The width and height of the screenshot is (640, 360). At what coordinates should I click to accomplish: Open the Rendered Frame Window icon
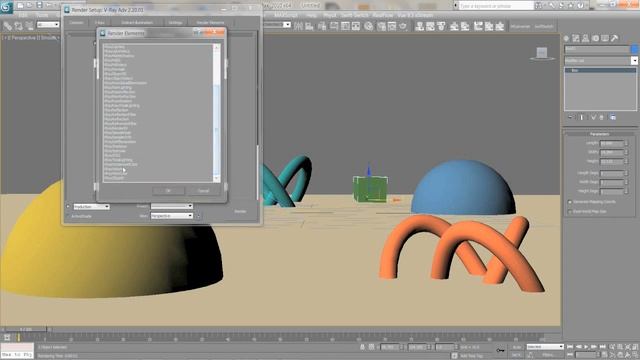392,27
